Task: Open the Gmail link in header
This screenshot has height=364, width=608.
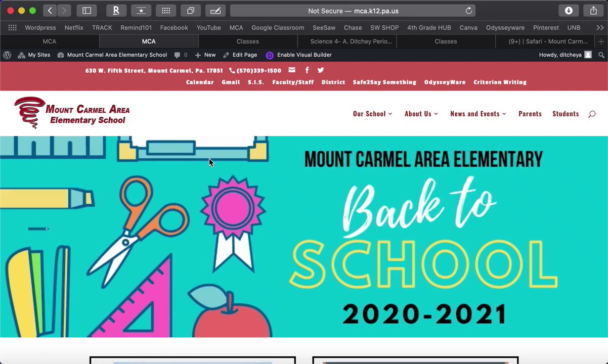Action: click(x=231, y=82)
